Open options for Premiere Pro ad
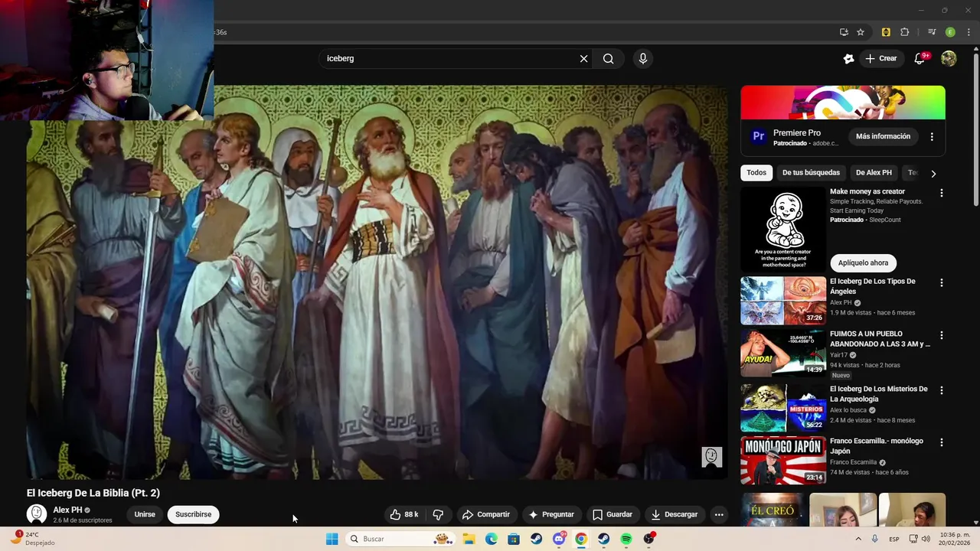980x551 pixels. [932, 136]
